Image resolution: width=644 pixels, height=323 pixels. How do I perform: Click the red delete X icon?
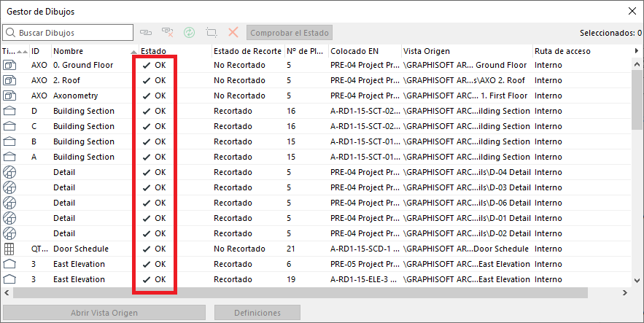[x=233, y=33]
